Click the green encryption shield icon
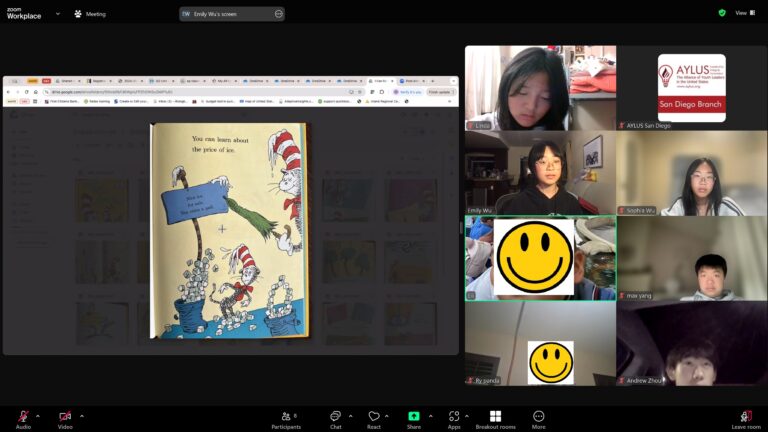 (722, 13)
